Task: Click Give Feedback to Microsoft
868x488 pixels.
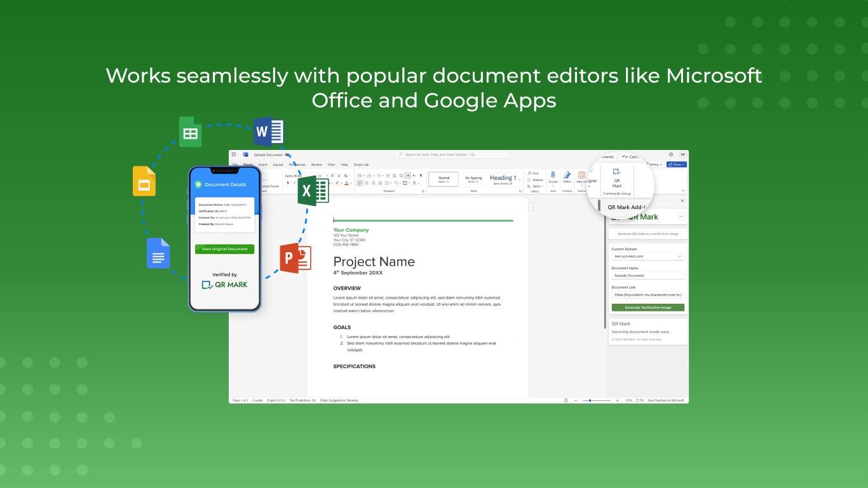Action: (x=666, y=400)
